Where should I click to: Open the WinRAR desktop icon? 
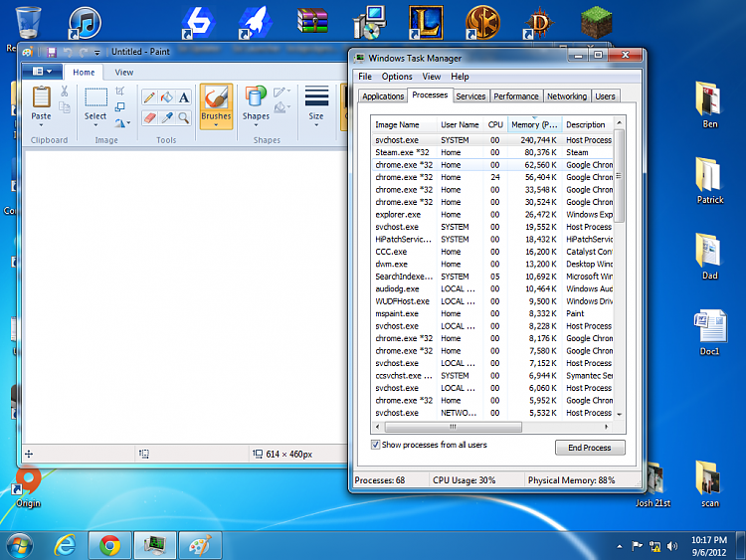click(x=312, y=21)
